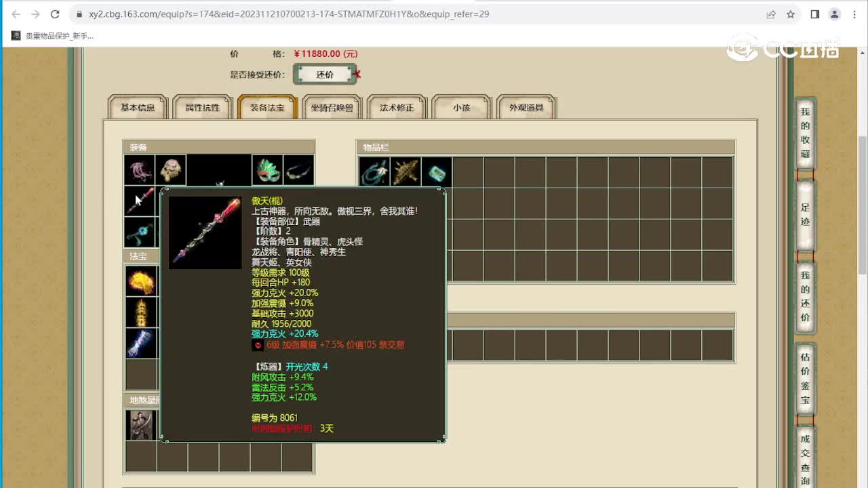
Task: Toggle the browser side panel
Action: click(x=815, y=14)
